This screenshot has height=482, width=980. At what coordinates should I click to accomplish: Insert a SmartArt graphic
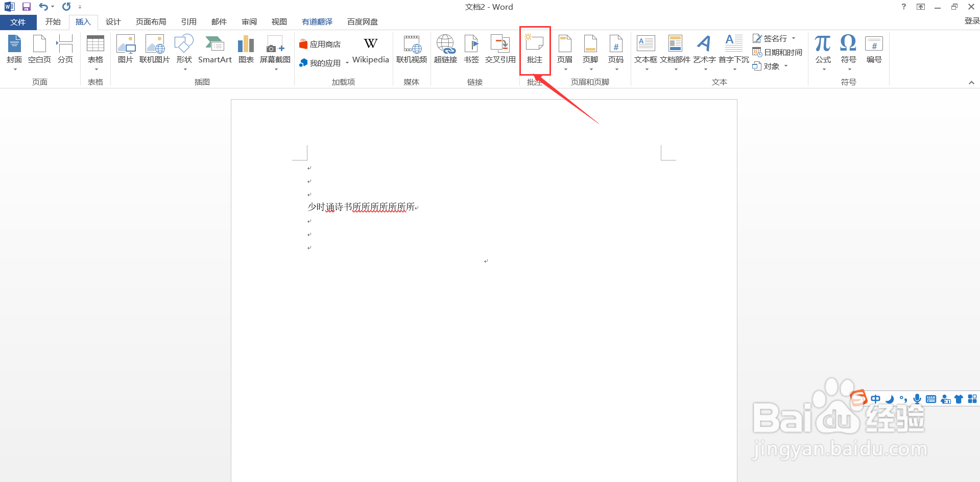215,50
